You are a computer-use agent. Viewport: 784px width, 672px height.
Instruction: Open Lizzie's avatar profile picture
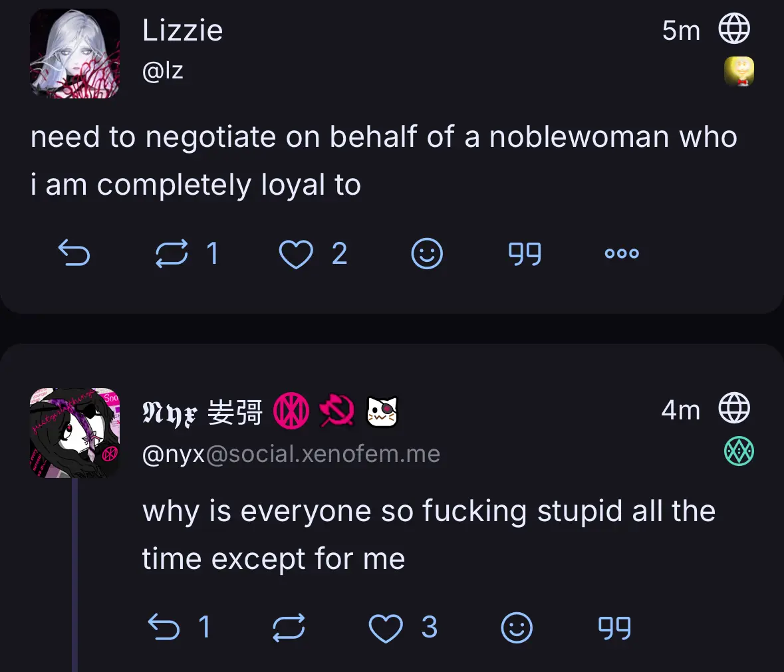pyautogui.click(x=75, y=53)
